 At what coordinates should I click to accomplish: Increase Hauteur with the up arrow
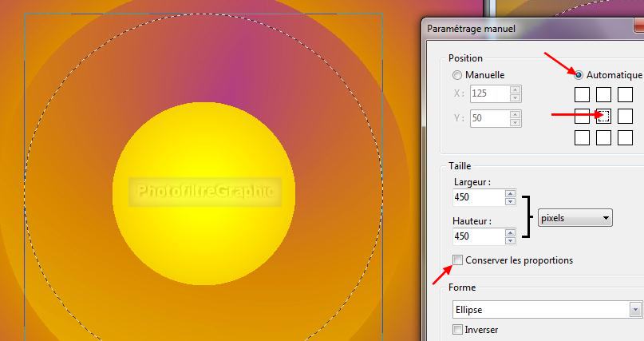(511, 232)
